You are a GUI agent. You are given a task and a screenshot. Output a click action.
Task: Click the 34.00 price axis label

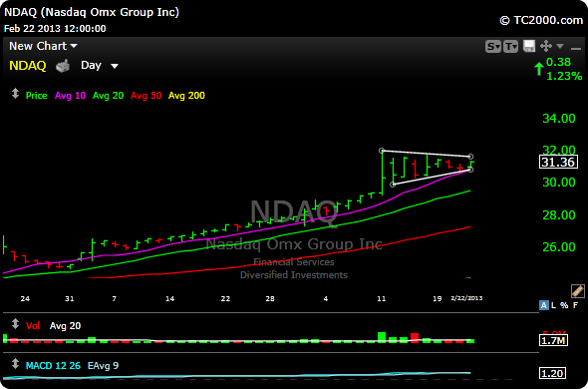click(559, 119)
